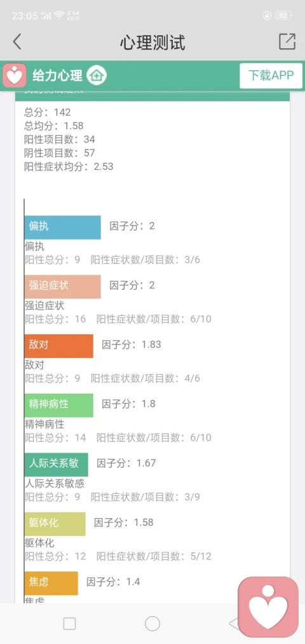Viewport: 305px width, 644px height.
Task: Select the amber 焦虑 factor bar
Action: click(x=51, y=583)
